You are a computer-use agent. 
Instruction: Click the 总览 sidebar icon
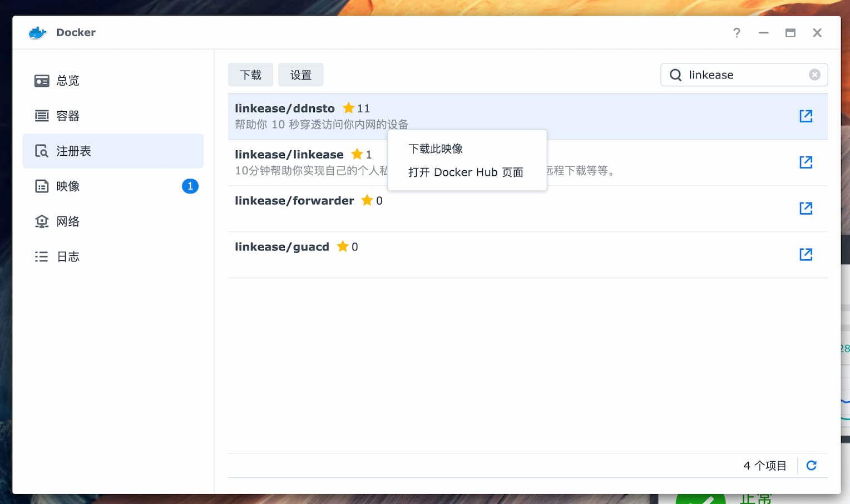pos(42,81)
